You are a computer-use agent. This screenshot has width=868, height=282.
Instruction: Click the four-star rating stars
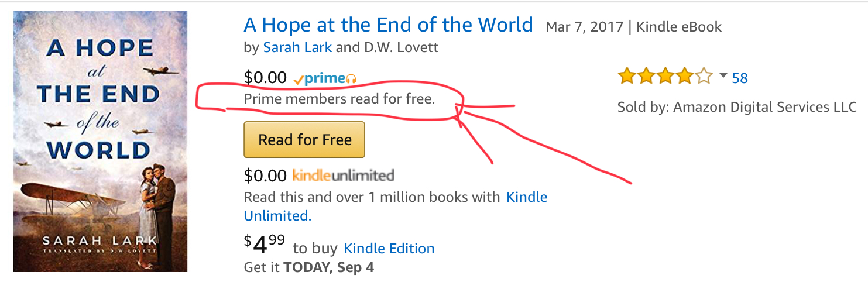665,77
